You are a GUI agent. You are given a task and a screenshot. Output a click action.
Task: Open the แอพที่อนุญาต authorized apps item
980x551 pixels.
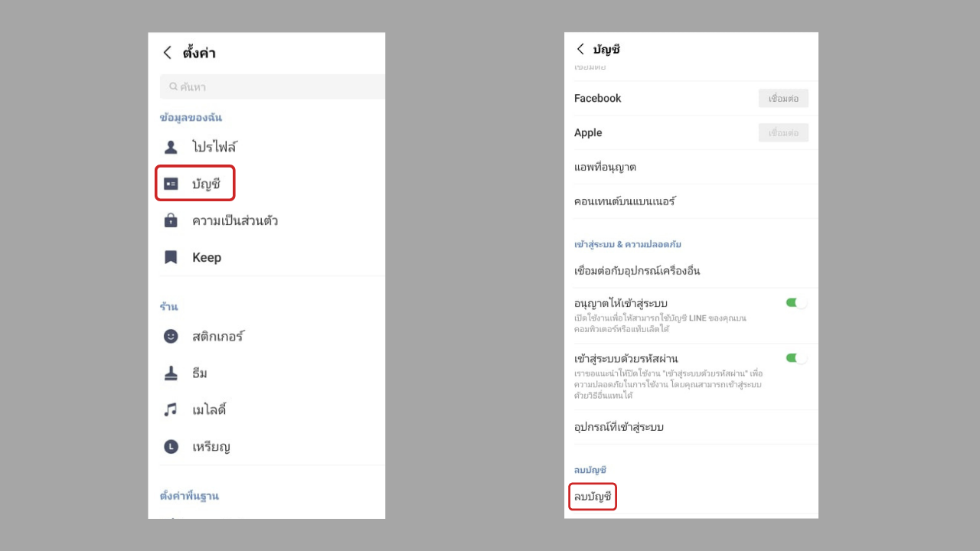[606, 167]
